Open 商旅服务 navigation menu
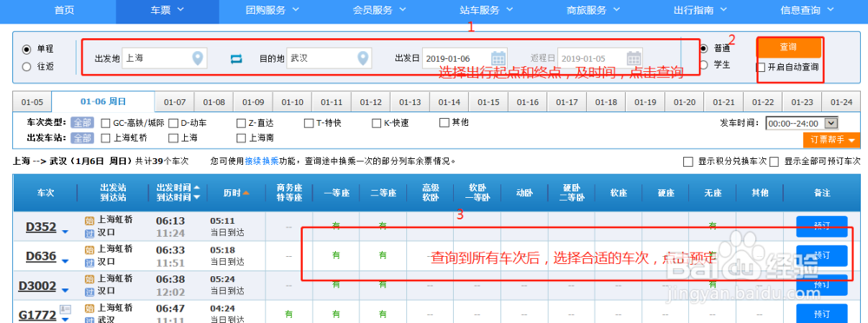Viewport: 868px width, 323px height. coord(594,10)
